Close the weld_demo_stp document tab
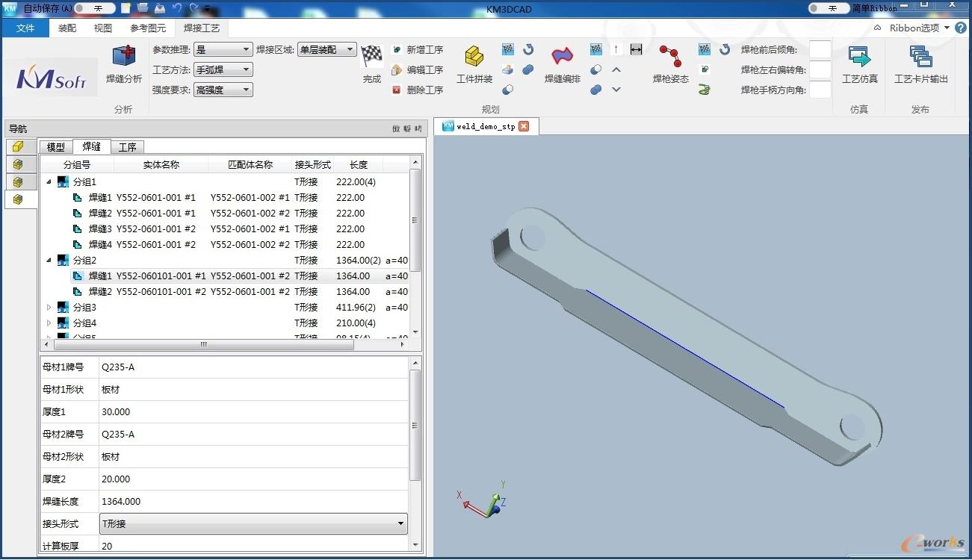Screen dimensions: 972x560 524,126
